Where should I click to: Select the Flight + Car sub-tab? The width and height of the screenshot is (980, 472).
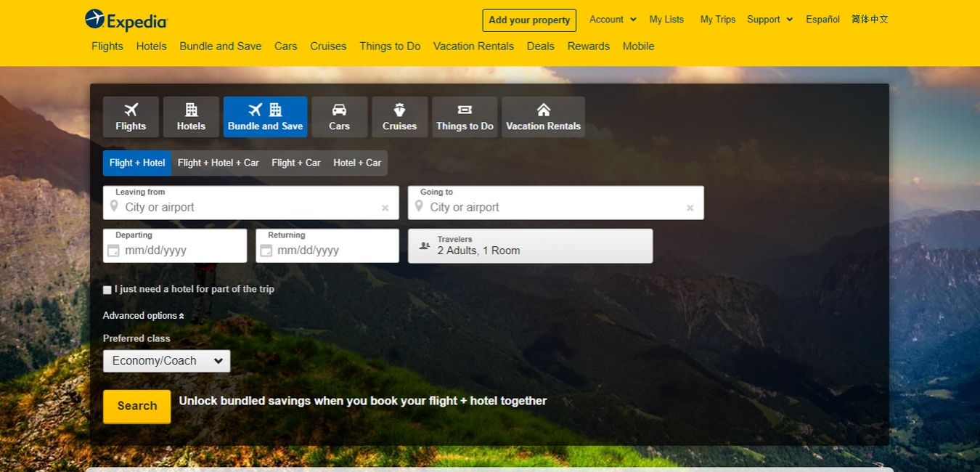[x=296, y=163]
